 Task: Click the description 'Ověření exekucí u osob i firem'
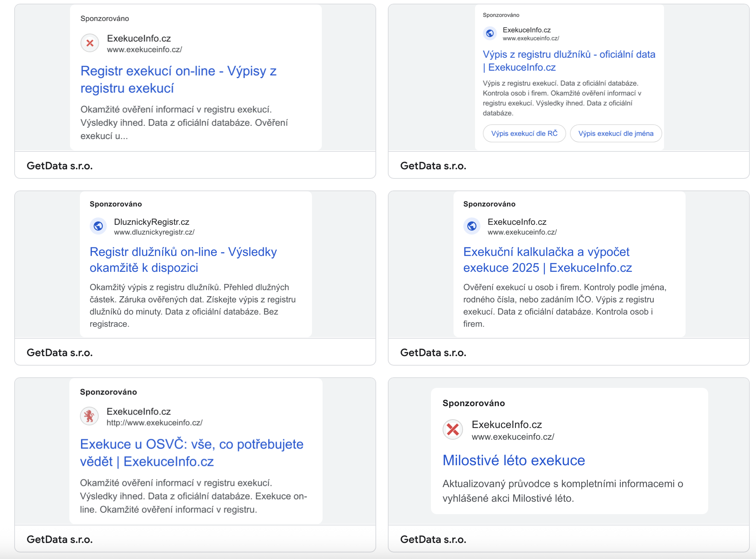click(x=565, y=305)
